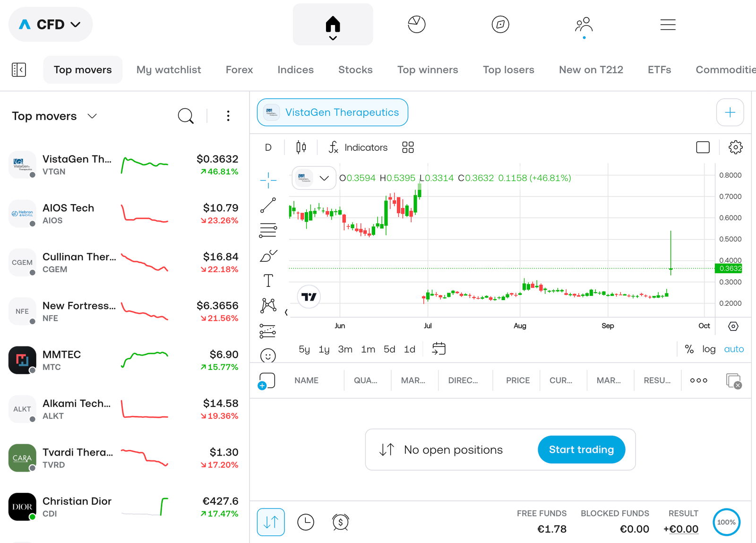The image size is (756, 543).
Task: Open the pie chart portfolio icon
Action: tap(416, 24)
